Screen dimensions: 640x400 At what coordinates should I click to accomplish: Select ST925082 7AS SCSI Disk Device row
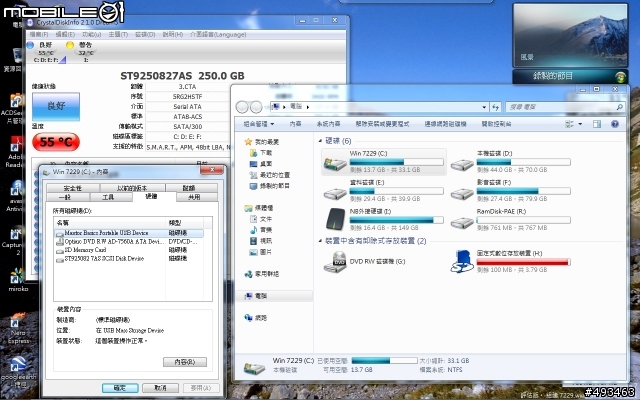pos(129,258)
